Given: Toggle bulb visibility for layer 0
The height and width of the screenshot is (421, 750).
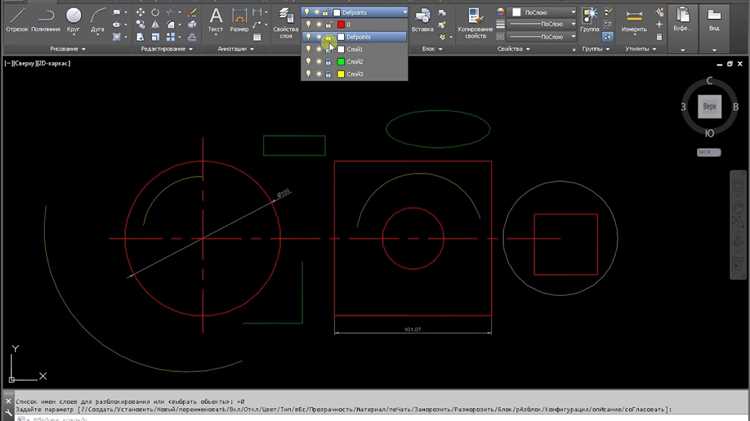Looking at the screenshot, I should click(309, 24).
